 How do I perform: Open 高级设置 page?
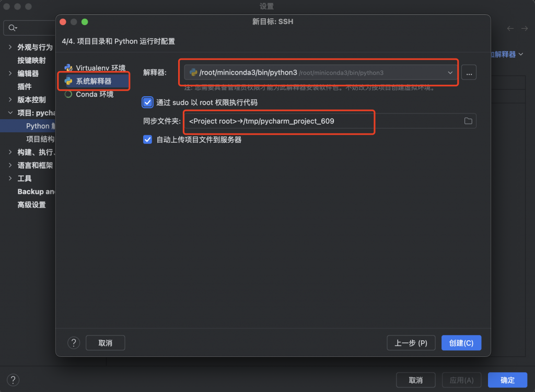[x=32, y=205]
